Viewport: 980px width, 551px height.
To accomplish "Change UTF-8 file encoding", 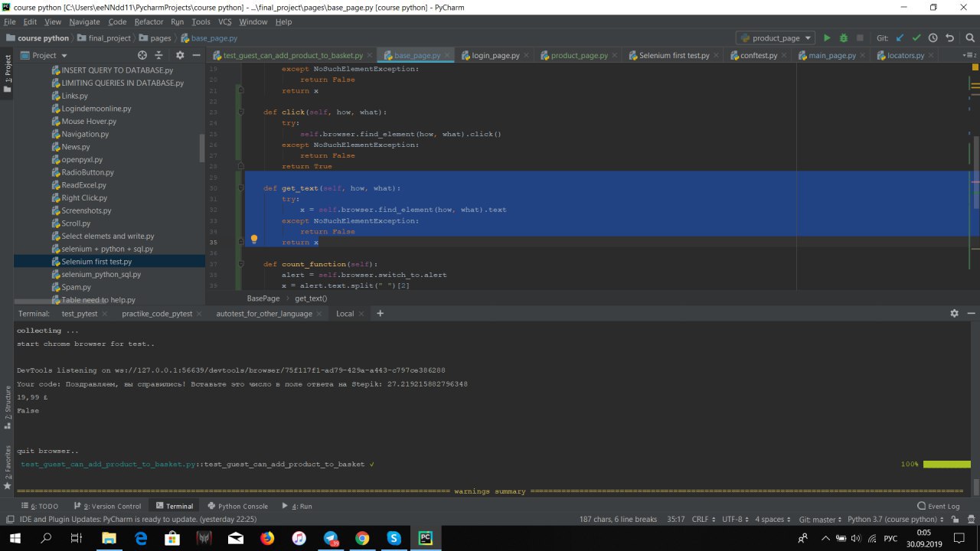I will pyautogui.click(x=737, y=519).
